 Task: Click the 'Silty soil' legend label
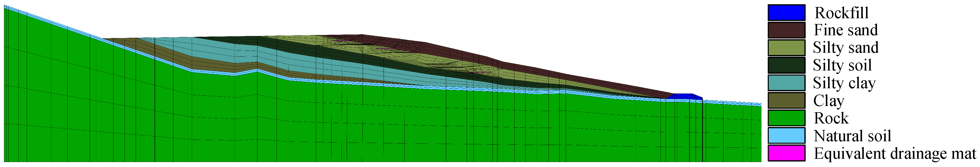coord(842,65)
